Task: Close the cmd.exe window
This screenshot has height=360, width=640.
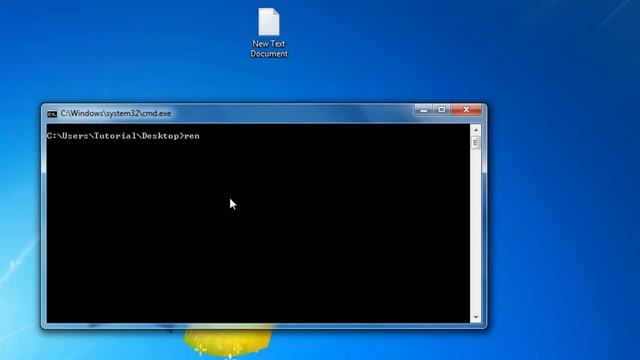Action: 466,110
